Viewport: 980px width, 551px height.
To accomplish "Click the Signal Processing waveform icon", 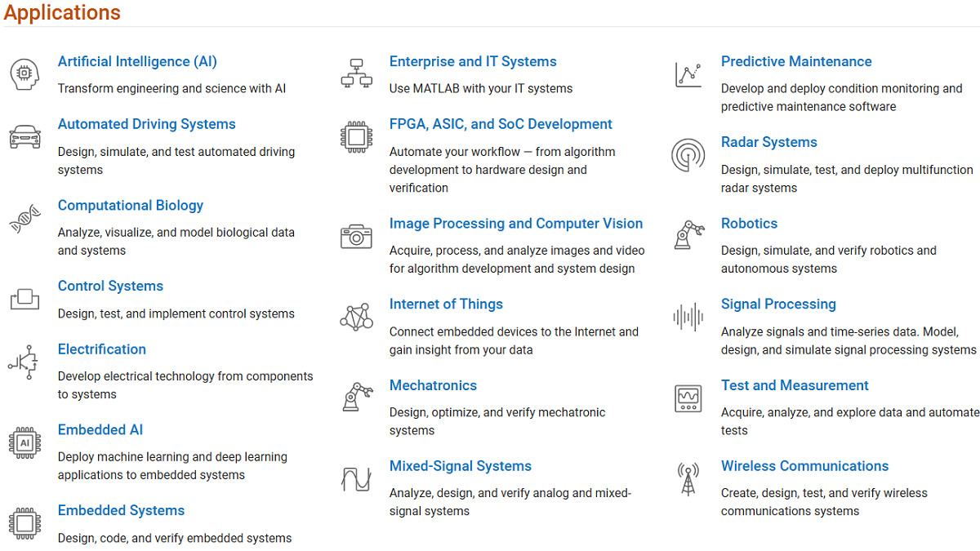I will (x=688, y=317).
